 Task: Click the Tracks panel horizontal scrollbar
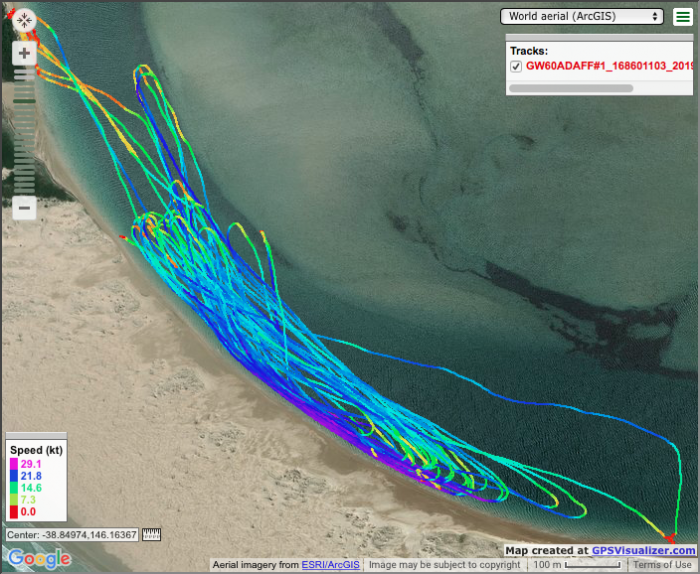click(x=571, y=88)
